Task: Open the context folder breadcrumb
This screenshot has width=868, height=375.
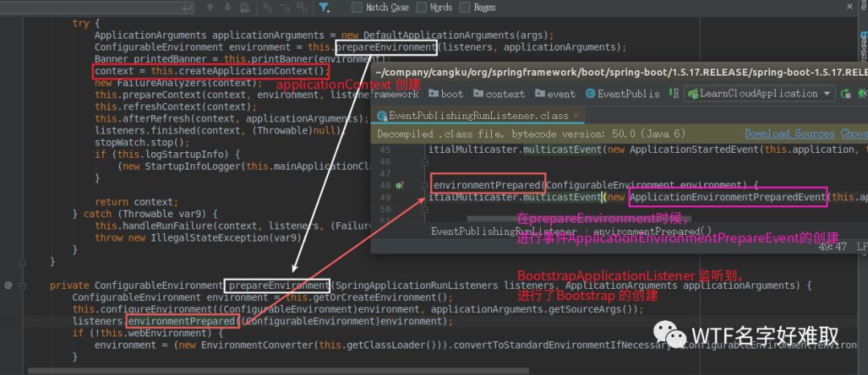Action: click(499, 93)
